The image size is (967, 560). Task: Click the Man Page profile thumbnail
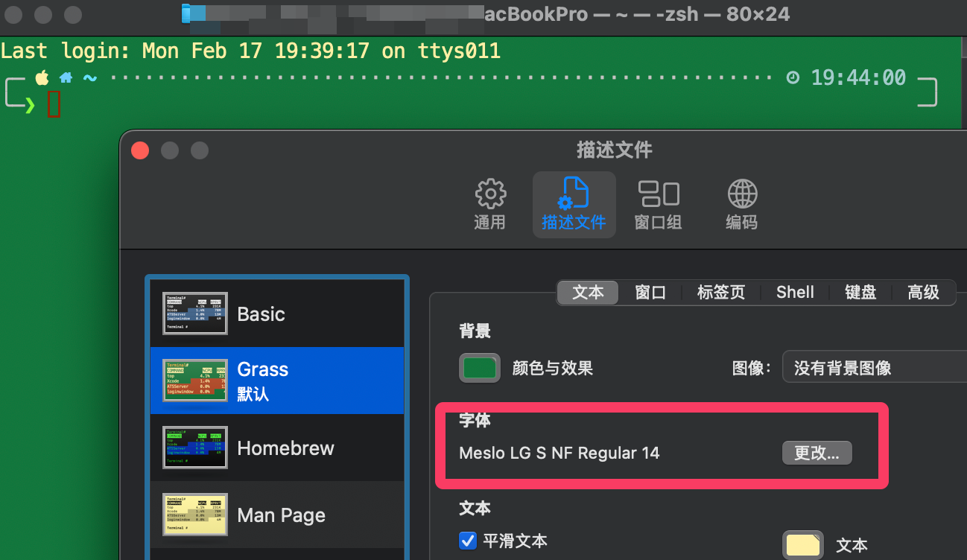click(195, 515)
